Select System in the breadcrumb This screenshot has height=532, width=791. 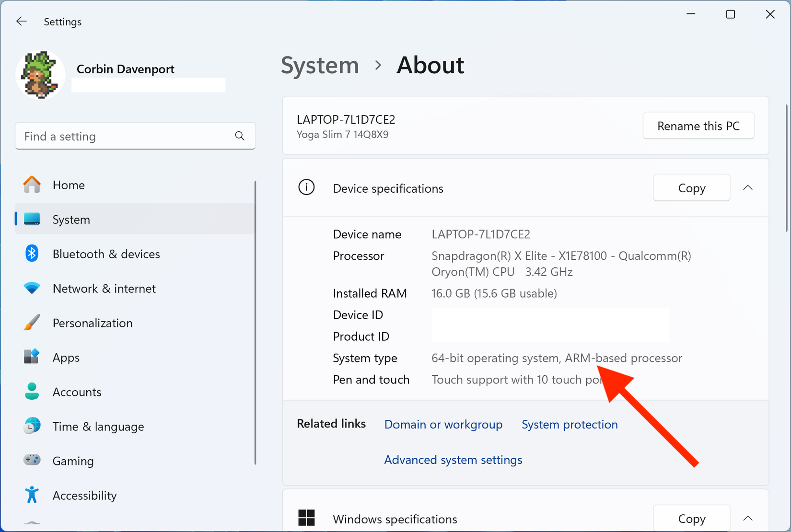coord(319,65)
